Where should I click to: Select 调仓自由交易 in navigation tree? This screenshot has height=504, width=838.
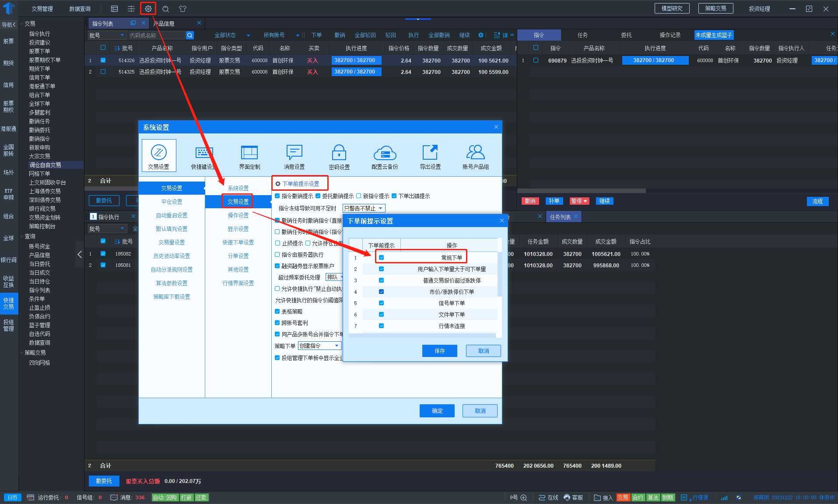pyautogui.click(x=45, y=165)
